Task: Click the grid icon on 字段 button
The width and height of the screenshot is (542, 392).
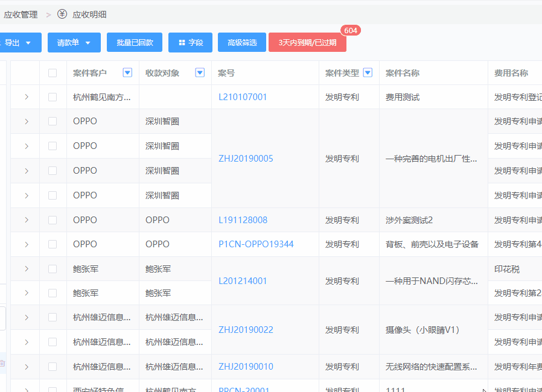Action: click(x=182, y=43)
